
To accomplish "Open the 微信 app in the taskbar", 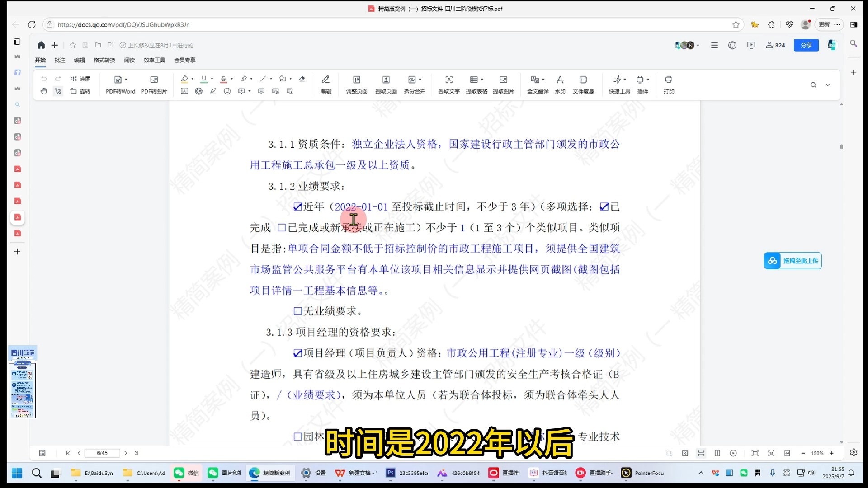I will click(x=186, y=473).
